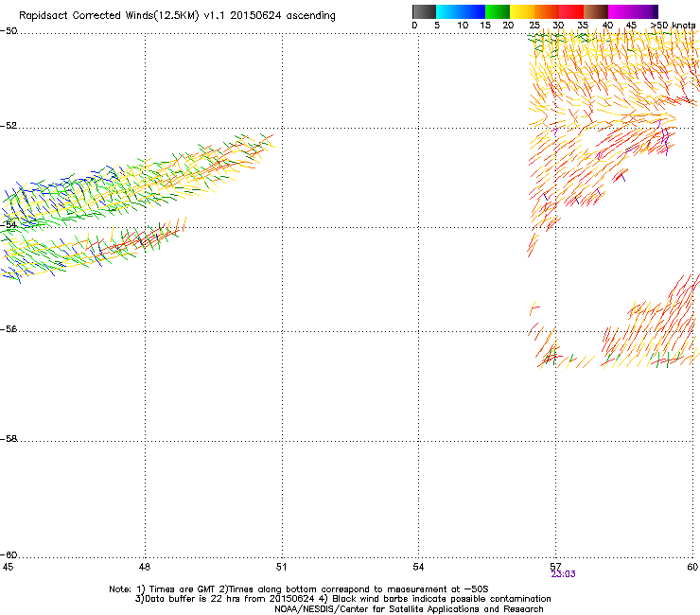Click the longitude label '54'
Viewport: 700px width, 615px height.
[418, 567]
